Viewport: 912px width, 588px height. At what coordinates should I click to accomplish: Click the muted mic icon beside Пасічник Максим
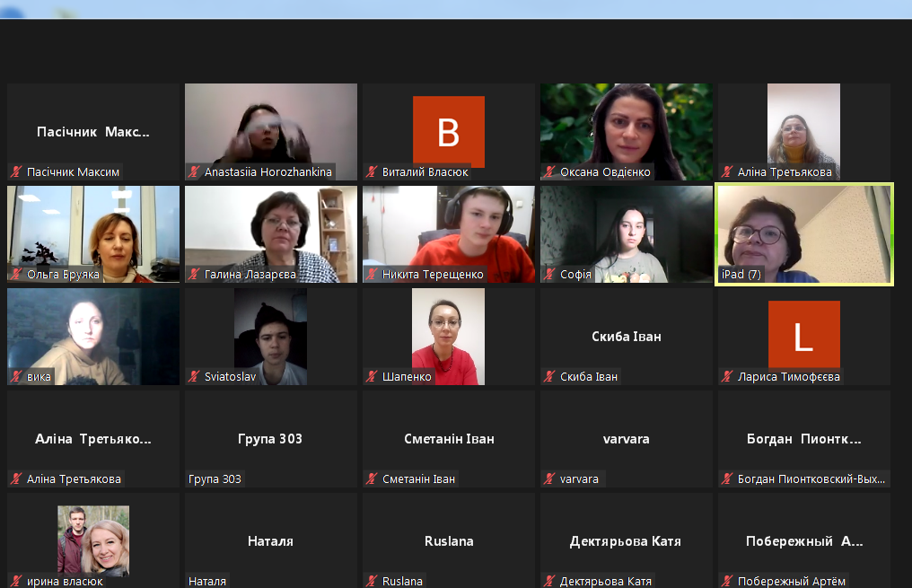pyautogui.click(x=16, y=171)
